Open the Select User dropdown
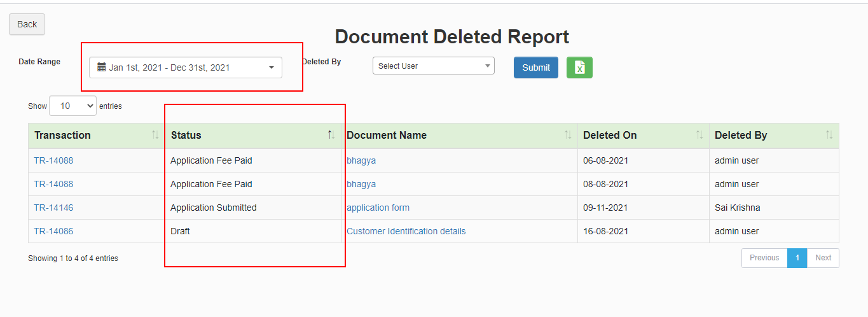 coord(434,66)
